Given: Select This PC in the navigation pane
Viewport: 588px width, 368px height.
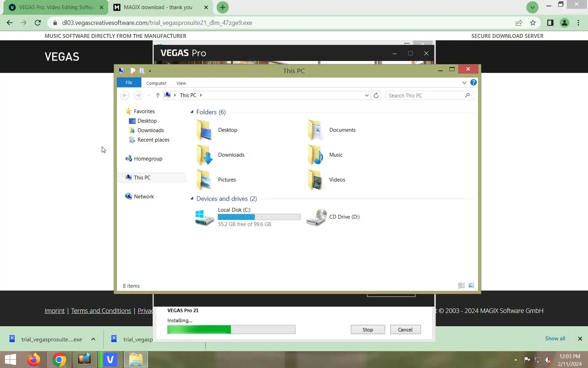Looking at the screenshot, I should click(151, 178).
